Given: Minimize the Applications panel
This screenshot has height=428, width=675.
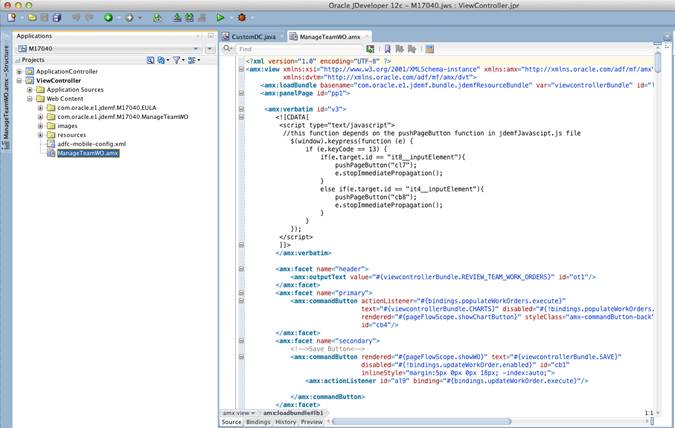Looking at the screenshot, I should pos(211,36).
